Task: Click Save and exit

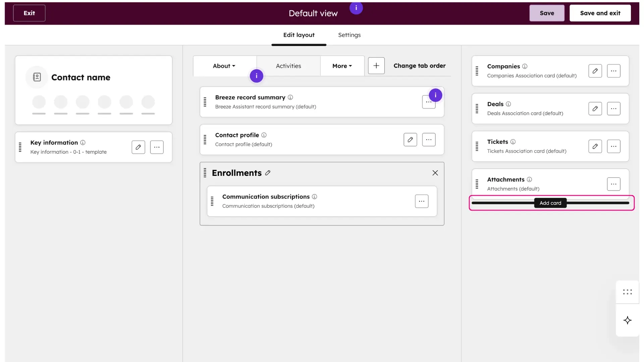Action: point(600,13)
